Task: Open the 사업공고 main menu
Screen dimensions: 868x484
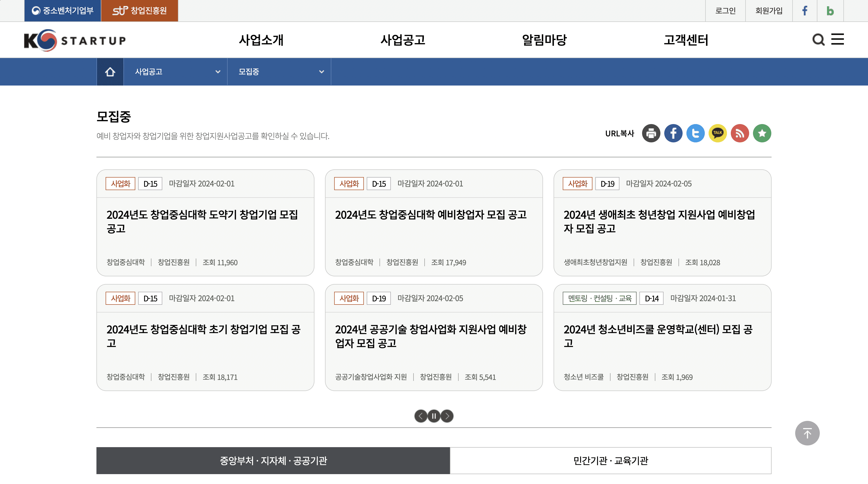Action: [403, 40]
